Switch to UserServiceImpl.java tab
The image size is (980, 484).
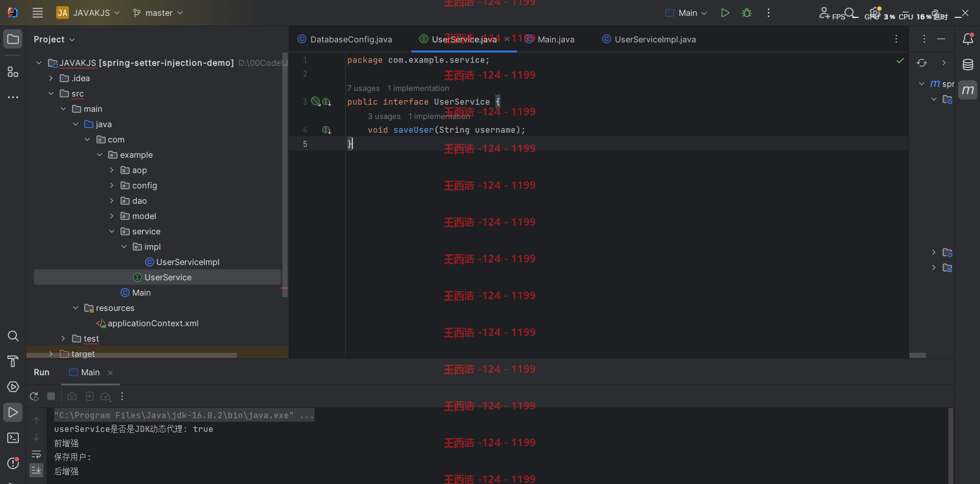coord(649,39)
